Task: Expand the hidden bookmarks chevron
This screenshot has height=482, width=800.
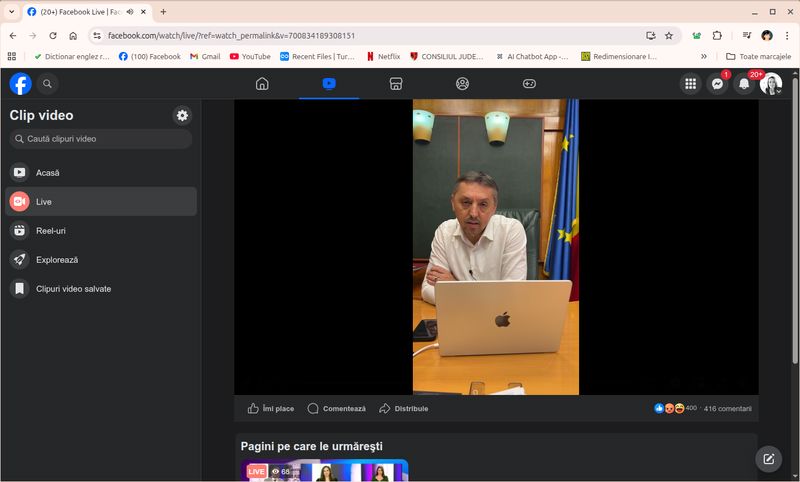Action: point(703,57)
